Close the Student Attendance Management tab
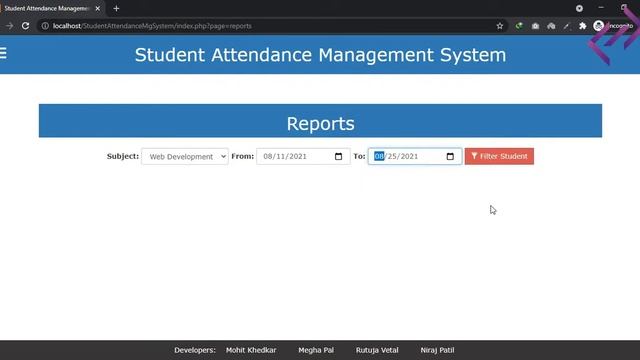The image size is (640, 360). coord(98,8)
